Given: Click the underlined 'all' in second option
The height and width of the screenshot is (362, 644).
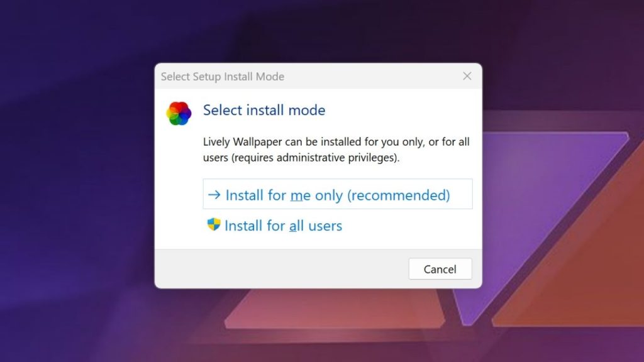Looking at the screenshot, I should [296, 226].
